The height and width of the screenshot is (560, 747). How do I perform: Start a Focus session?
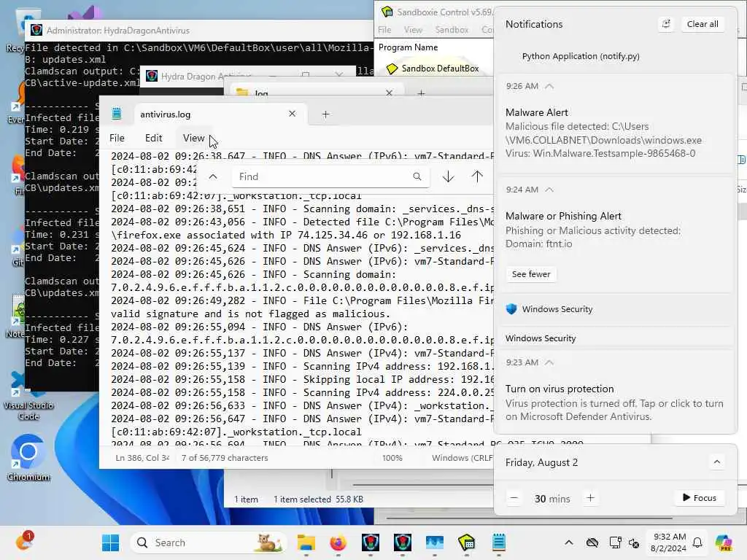[700, 498]
